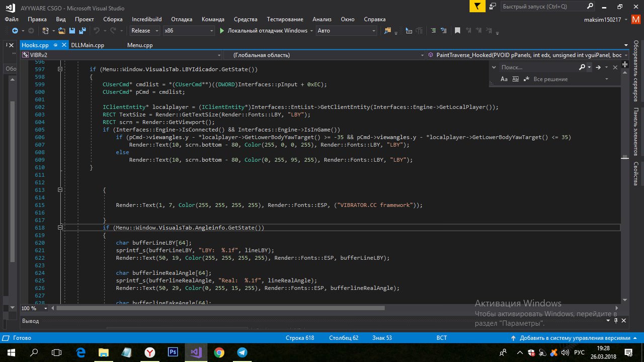644x362 pixels.
Task: Collapse code block at line 613
Action: tap(60, 190)
